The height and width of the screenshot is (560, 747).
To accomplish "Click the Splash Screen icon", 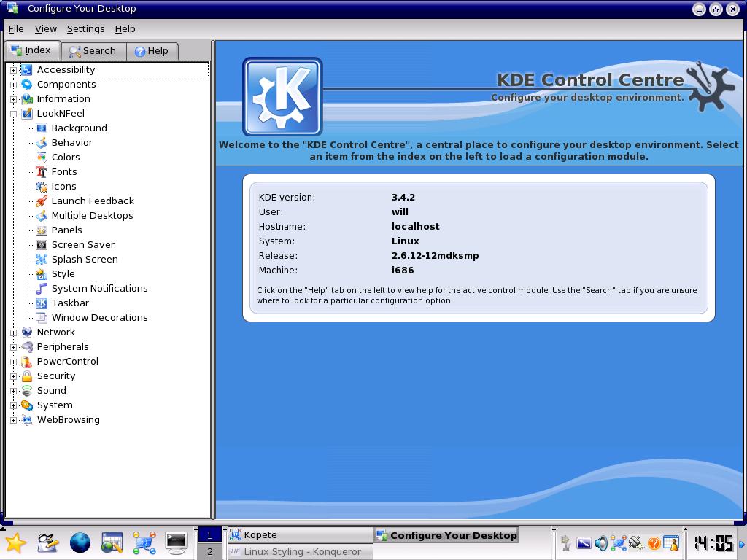I will point(42,260).
